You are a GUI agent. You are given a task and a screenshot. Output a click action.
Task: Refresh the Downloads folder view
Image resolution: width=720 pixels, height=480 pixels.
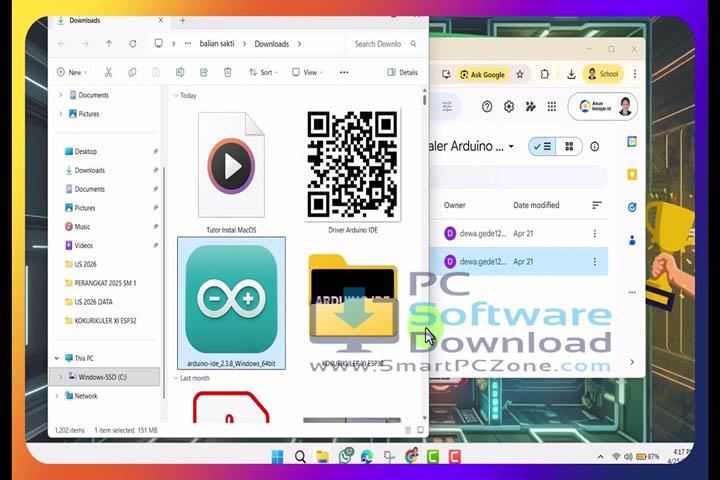[133, 44]
